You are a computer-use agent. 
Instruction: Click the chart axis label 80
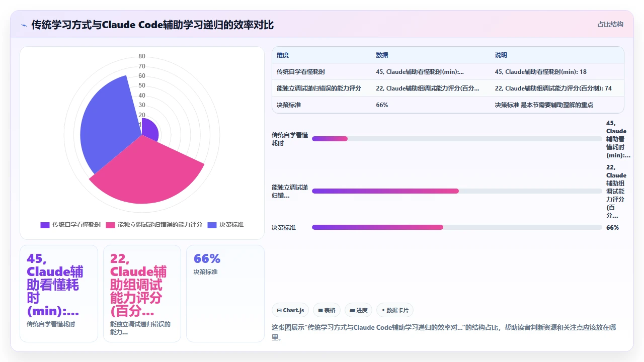tap(142, 56)
